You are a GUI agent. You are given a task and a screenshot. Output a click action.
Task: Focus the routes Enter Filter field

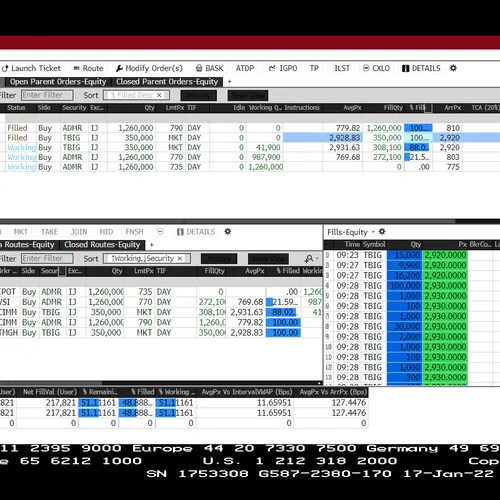tap(47, 258)
